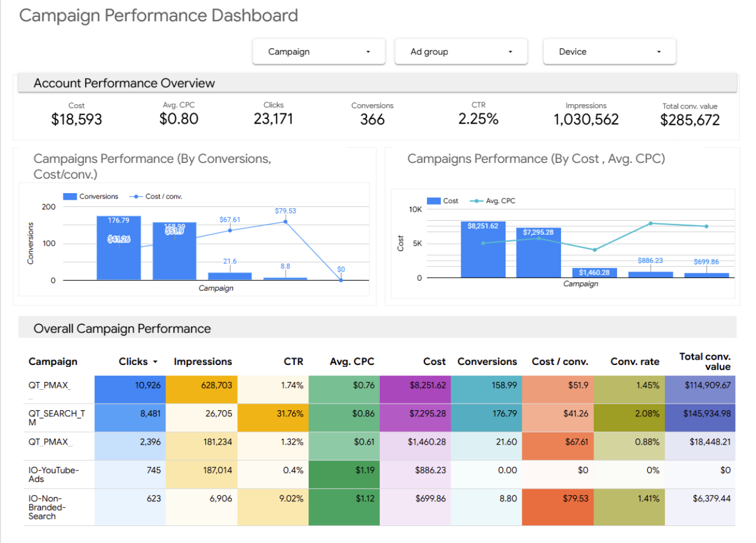Sort table by CTR column header
Viewport: 756px width, 543px height.
[293, 362]
